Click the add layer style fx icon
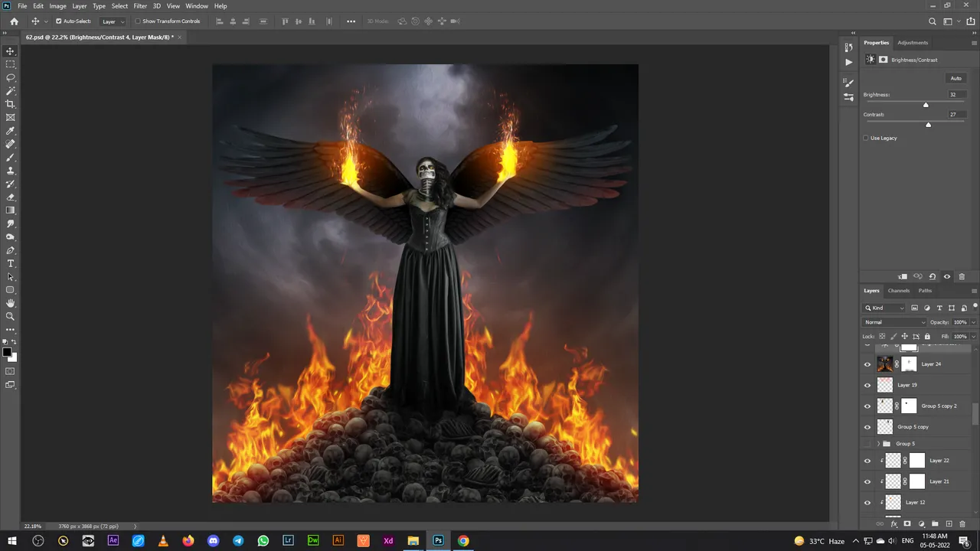This screenshot has width=980, height=551. click(x=893, y=524)
